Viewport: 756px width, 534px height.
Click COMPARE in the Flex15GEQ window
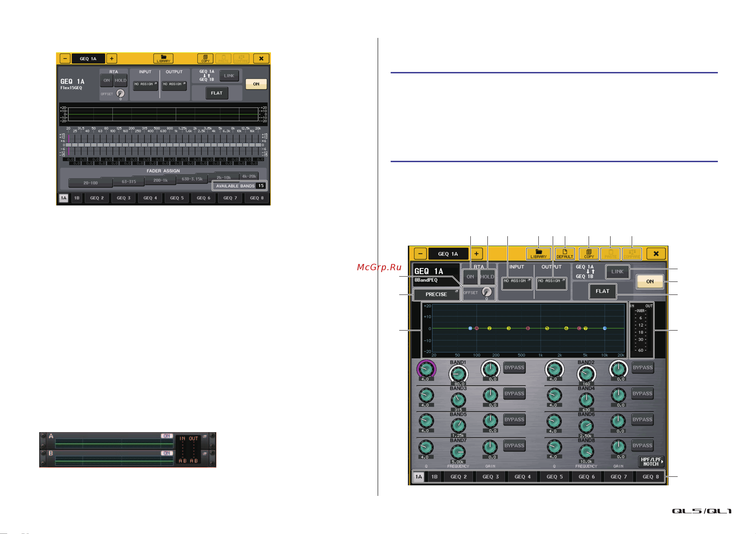click(241, 59)
